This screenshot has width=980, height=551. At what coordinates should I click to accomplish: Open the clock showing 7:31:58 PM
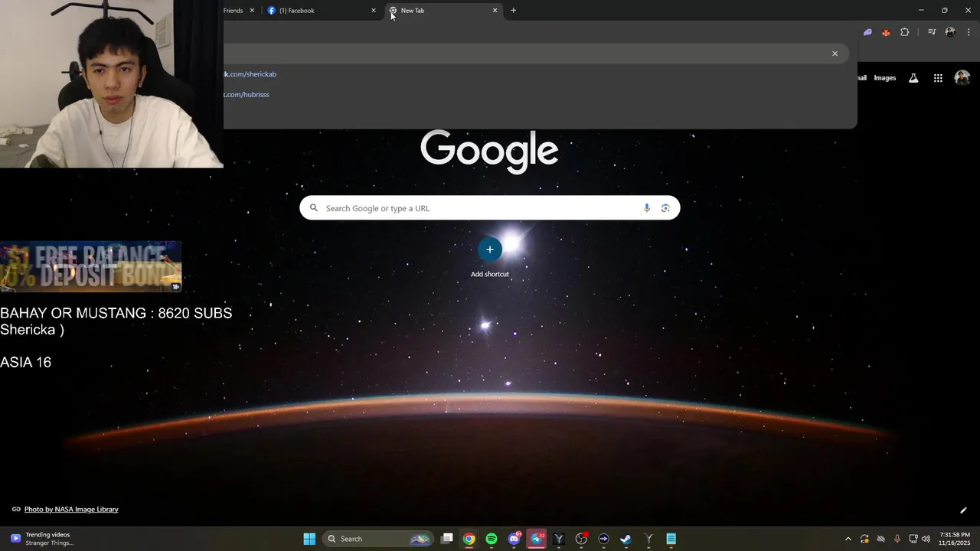(x=955, y=539)
